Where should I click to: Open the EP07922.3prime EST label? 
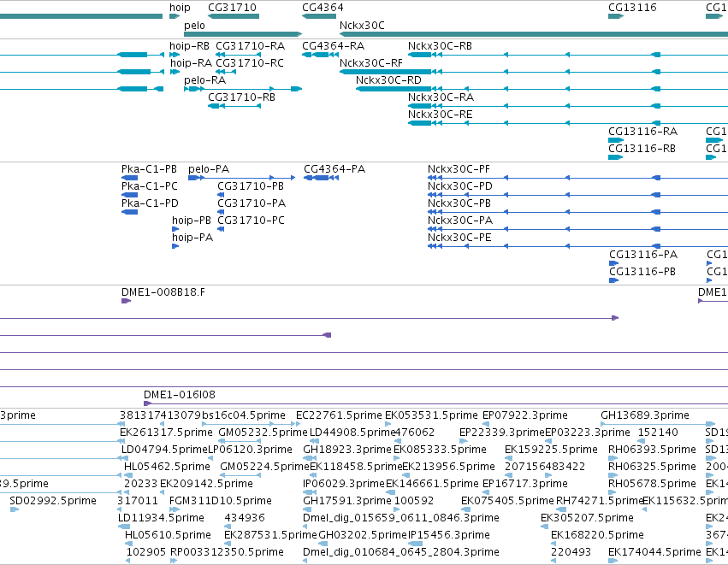pyautogui.click(x=525, y=415)
